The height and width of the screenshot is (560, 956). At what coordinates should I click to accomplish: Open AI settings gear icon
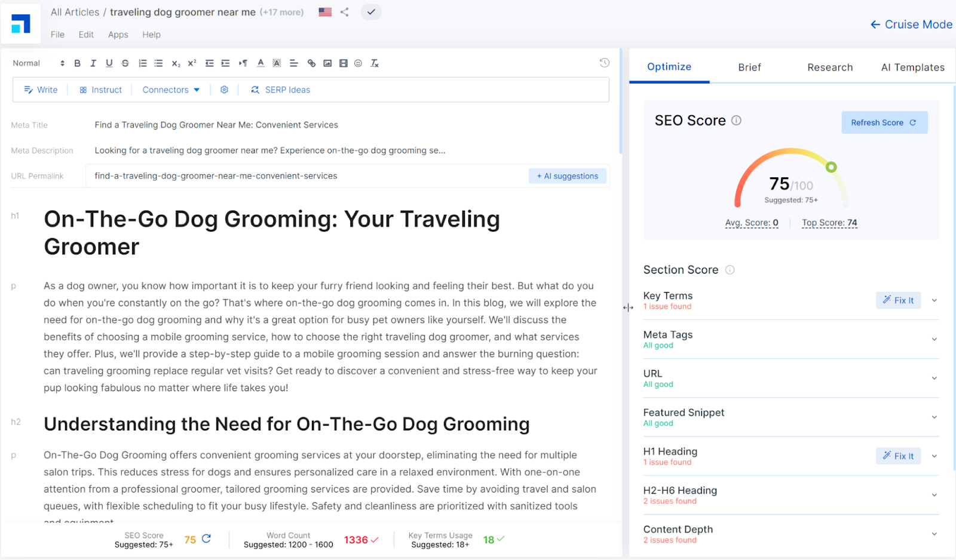(x=224, y=90)
